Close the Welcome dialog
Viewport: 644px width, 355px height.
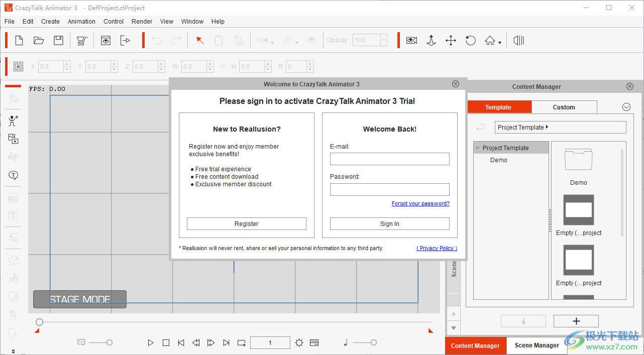[x=456, y=84]
